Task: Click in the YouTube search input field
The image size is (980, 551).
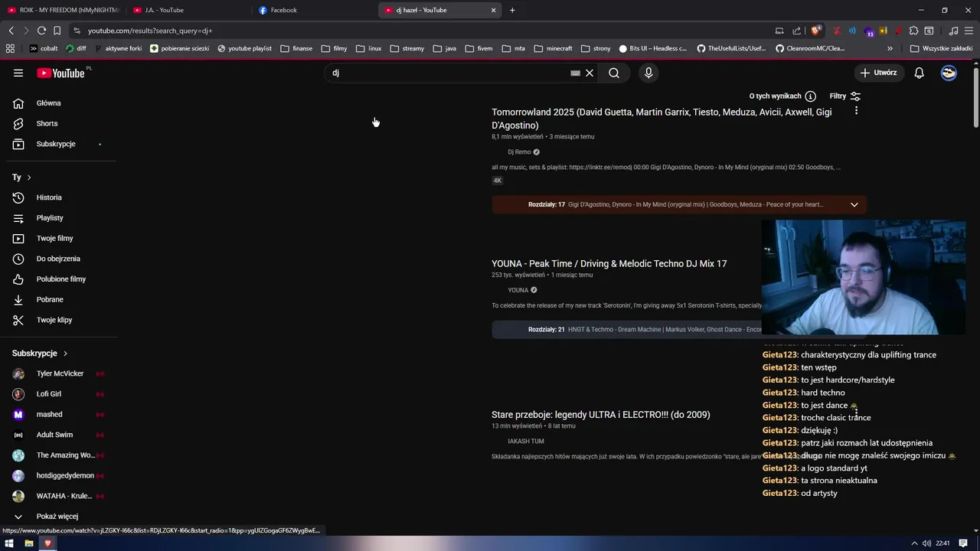Action: point(448,73)
